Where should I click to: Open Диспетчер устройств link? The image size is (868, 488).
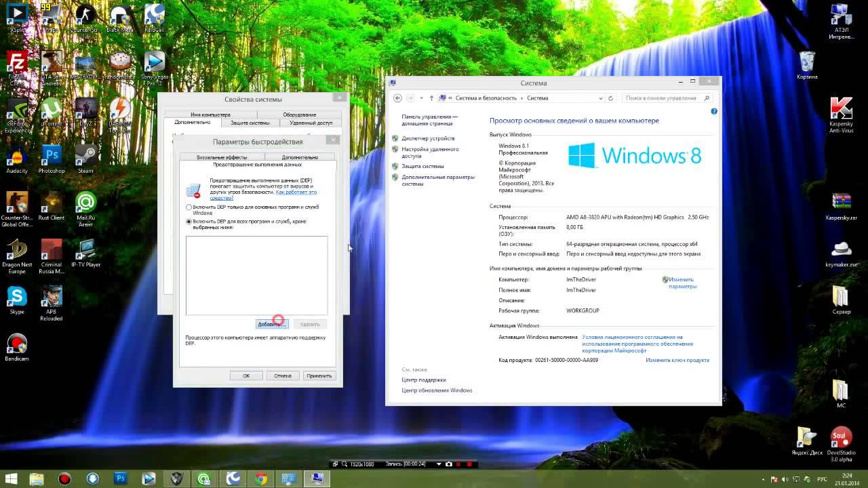click(428, 138)
